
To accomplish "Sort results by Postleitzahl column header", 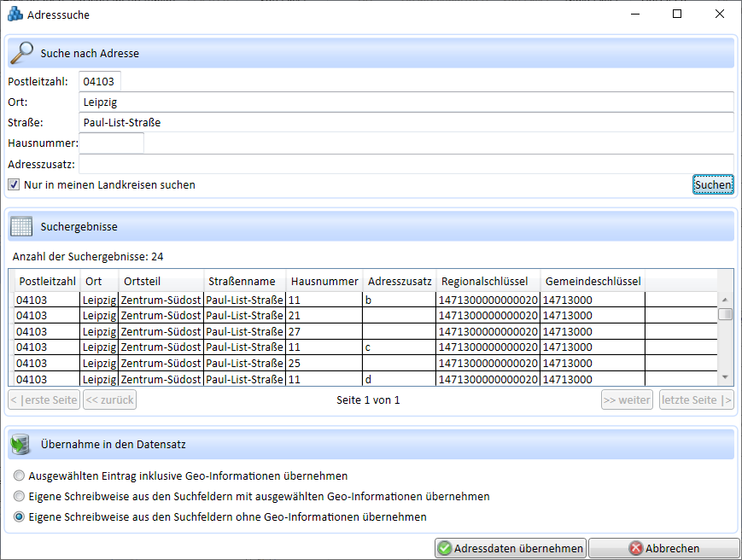I will pyautogui.click(x=48, y=282).
